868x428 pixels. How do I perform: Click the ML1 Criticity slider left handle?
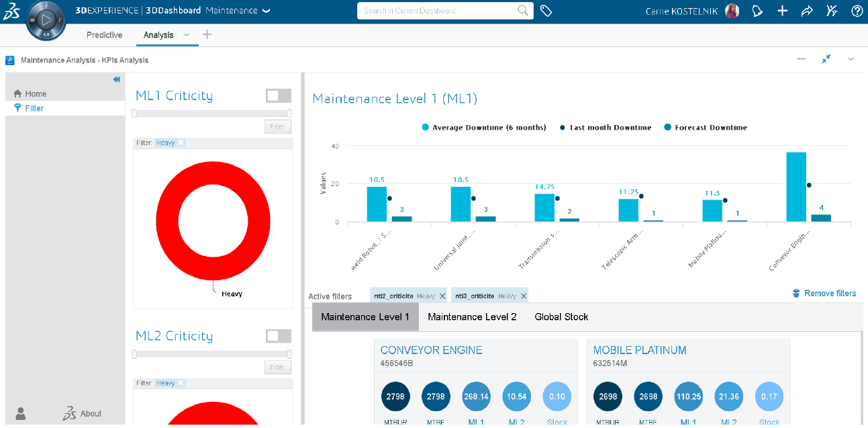pyautogui.click(x=134, y=113)
